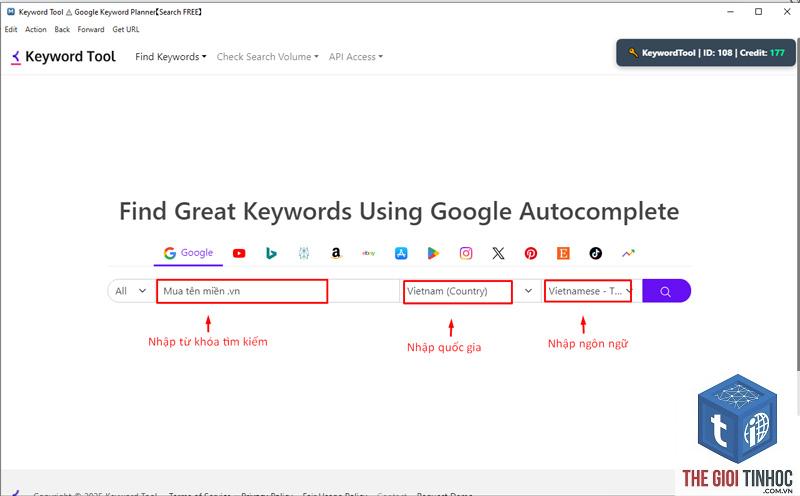
Task: Maximize the Keyword Tool window
Action: click(x=759, y=12)
